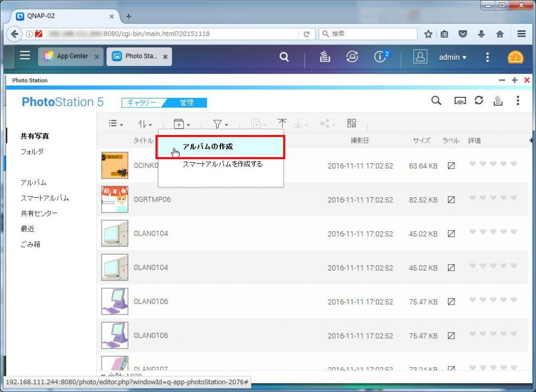Open フォルダ in sidebar
This screenshot has height=392, width=536.
pyautogui.click(x=32, y=151)
